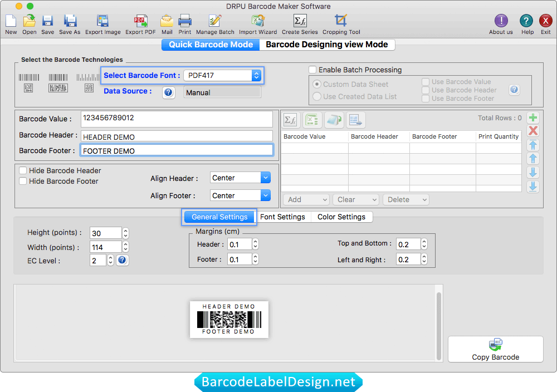Click the generated barcode preview image
Screen dimensions: 557x392
(229, 320)
